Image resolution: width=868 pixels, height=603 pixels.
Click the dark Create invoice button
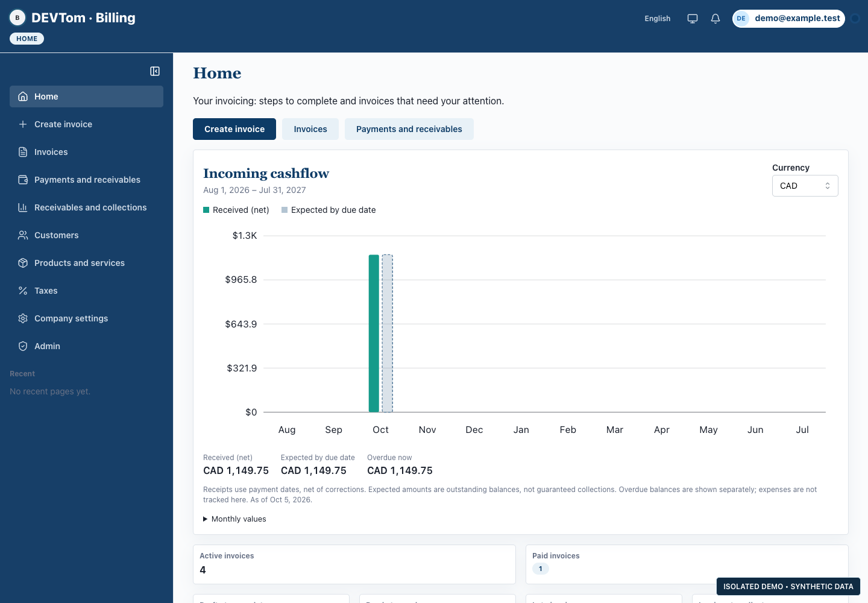click(234, 129)
